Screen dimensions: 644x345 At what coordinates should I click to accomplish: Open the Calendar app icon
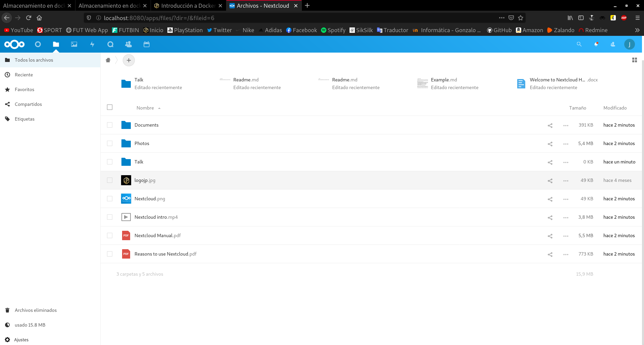point(147,44)
